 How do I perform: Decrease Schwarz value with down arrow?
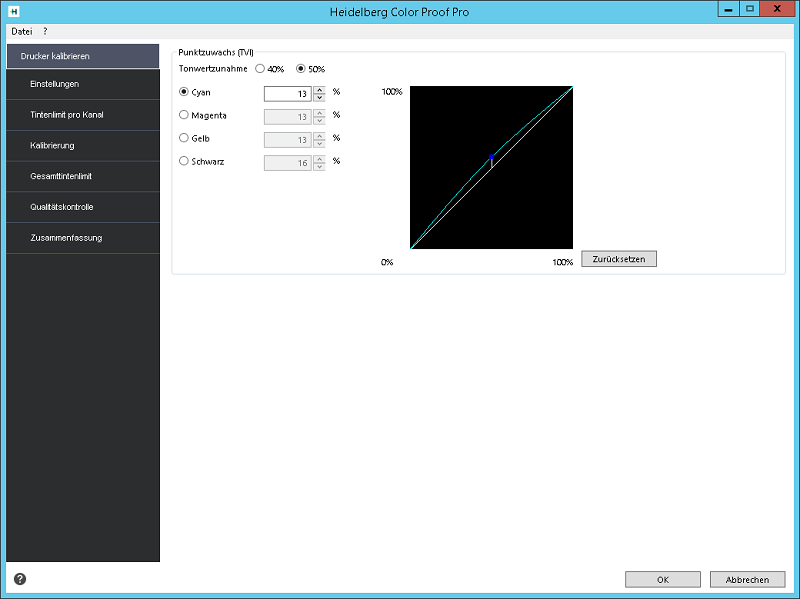click(x=319, y=166)
